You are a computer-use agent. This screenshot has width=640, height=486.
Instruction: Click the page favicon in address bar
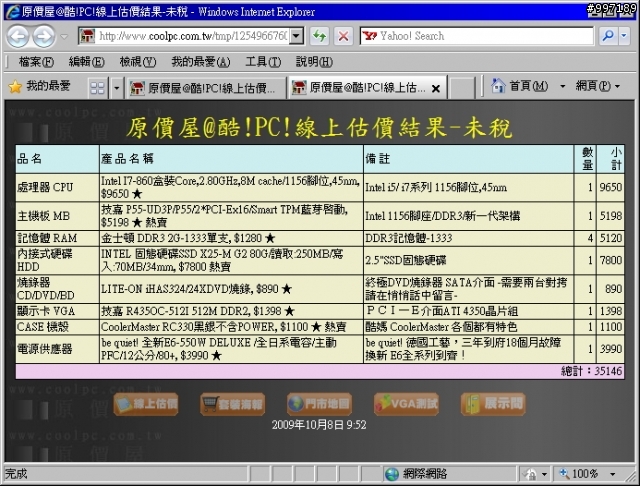click(87, 36)
